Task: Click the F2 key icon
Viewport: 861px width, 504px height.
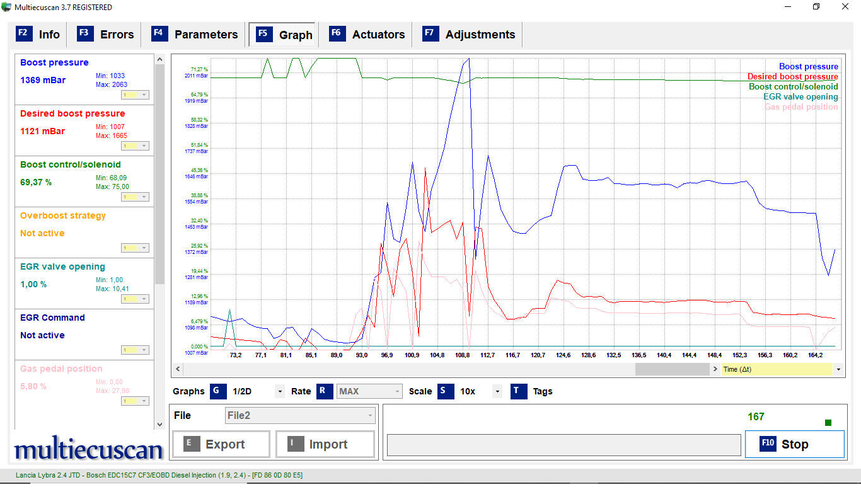Action: 24,34
